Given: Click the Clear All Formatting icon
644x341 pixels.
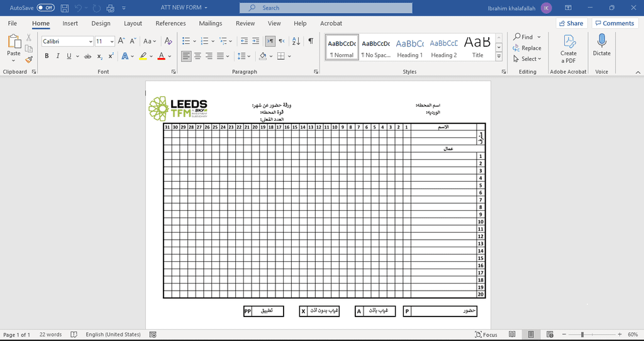Looking at the screenshot, I should 168,41.
